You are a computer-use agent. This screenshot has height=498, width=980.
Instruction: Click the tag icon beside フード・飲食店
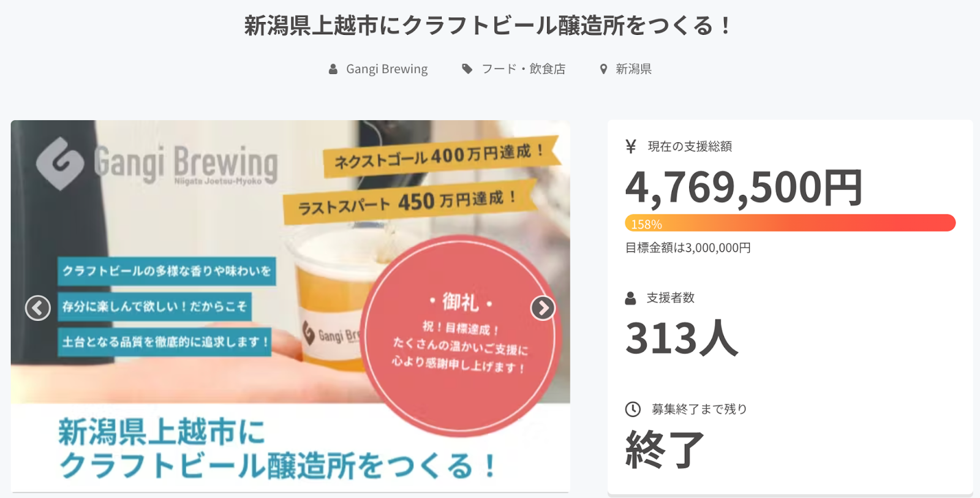(467, 69)
